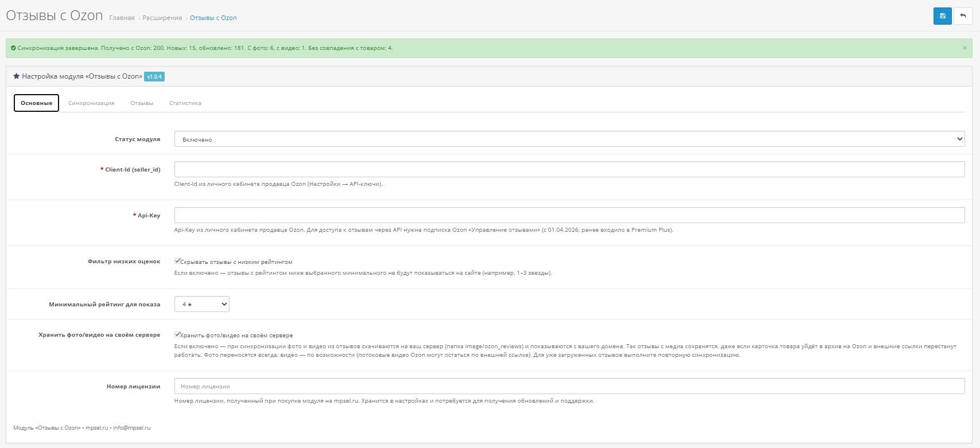The width and height of the screenshot is (980, 448).
Task: Save the module settings with the floppy icon
Action: (943, 16)
